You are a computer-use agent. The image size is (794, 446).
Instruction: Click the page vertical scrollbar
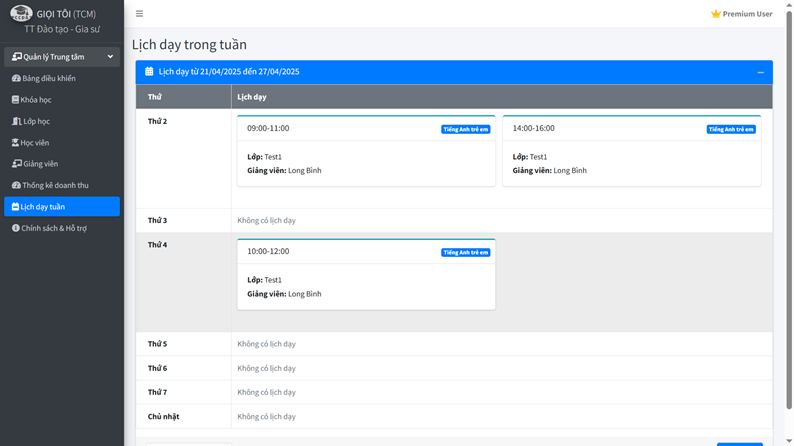coord(789,200)
